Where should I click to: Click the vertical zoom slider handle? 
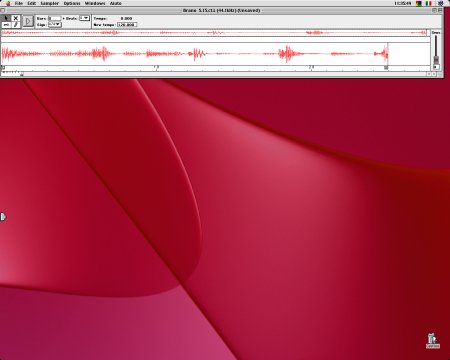[436, 60]
